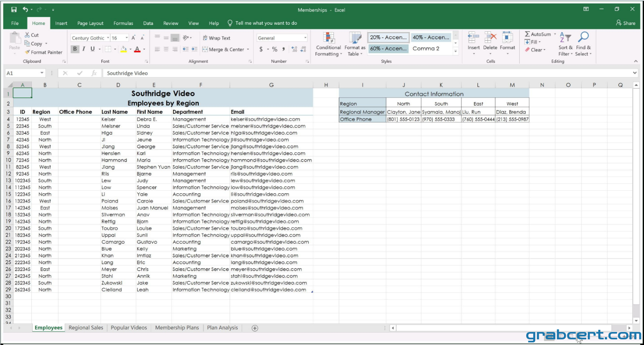This screenshot has width=644, height=345.
Task: Switch to the Regional Sales sheet tab
Action: (x=86, y=328)
